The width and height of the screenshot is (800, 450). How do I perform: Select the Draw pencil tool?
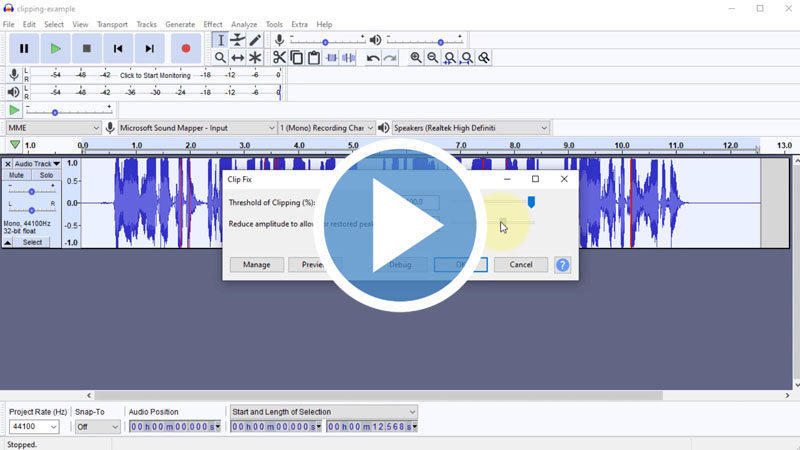point(255,41)
